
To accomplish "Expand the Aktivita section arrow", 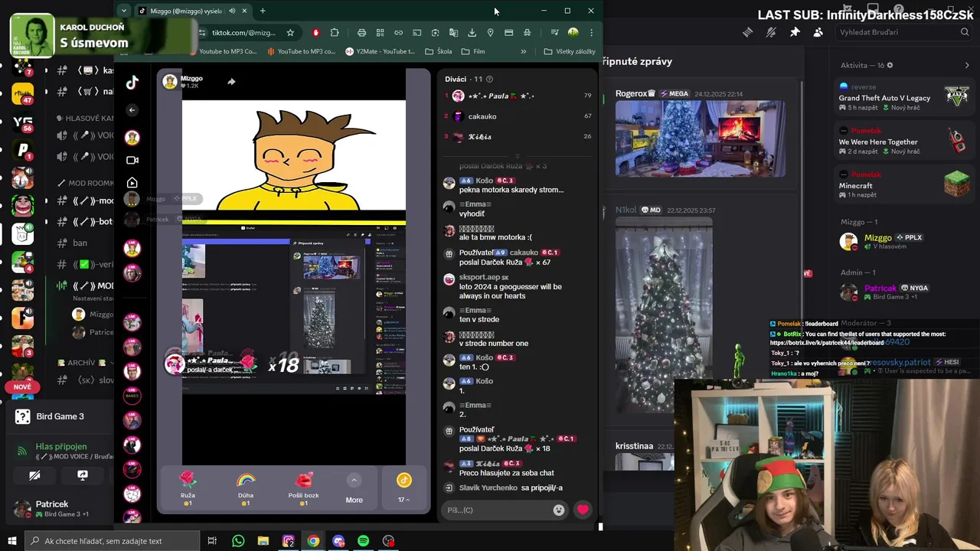I will (967, 65).
